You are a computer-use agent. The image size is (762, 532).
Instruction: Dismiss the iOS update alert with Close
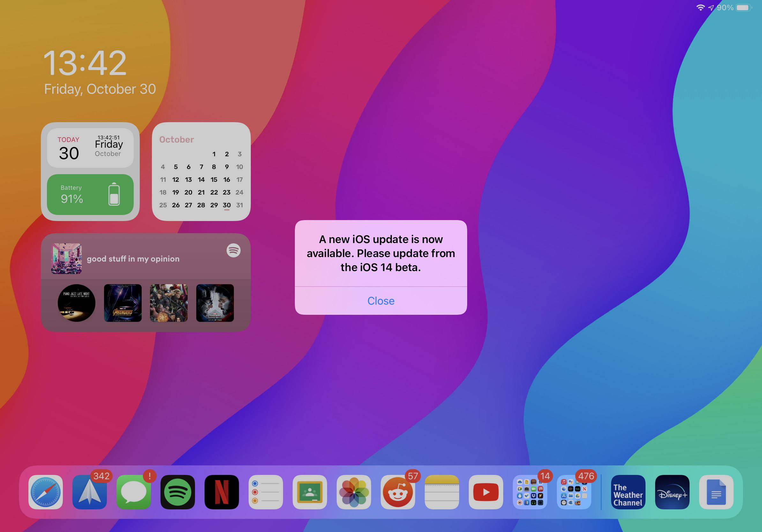(381, 301)
